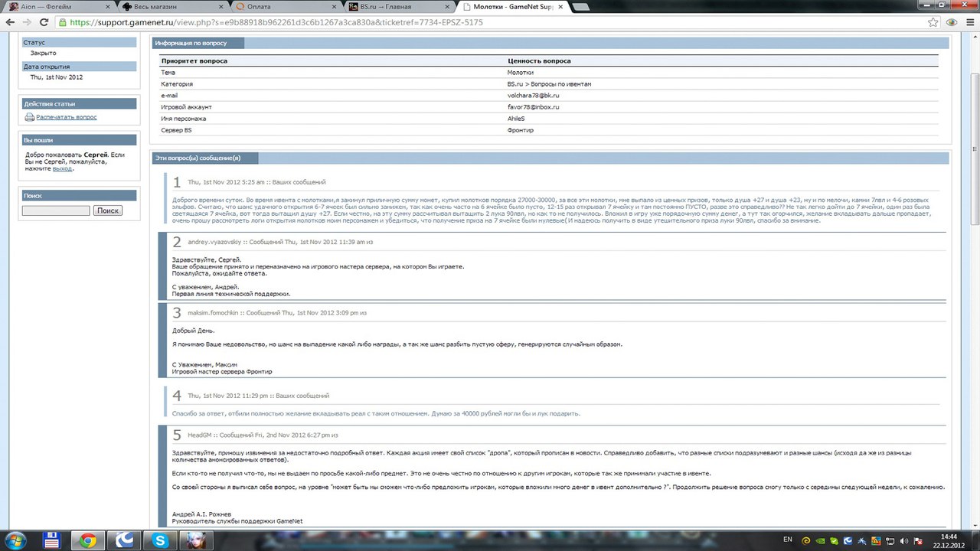Click the game account favor78@inbox.ru

533,107
